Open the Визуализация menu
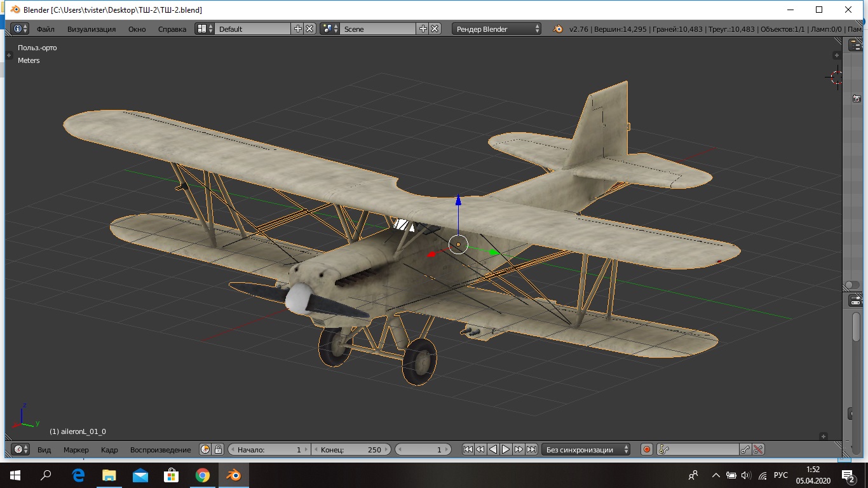 coord(92,29)
